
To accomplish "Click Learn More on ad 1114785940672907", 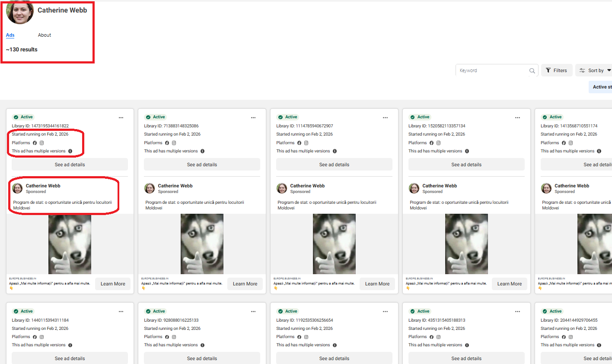I will click(377, 284).
